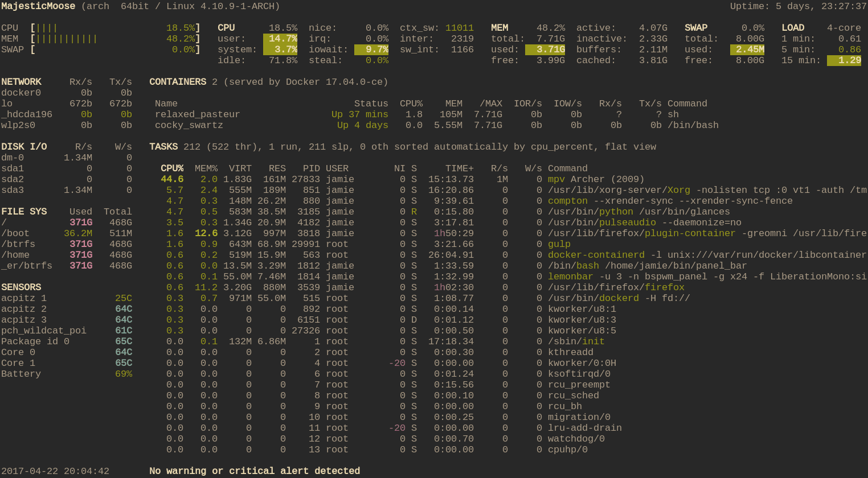Click the SENSORS section header
Screen dimensions: 868x478
[21, 287]
